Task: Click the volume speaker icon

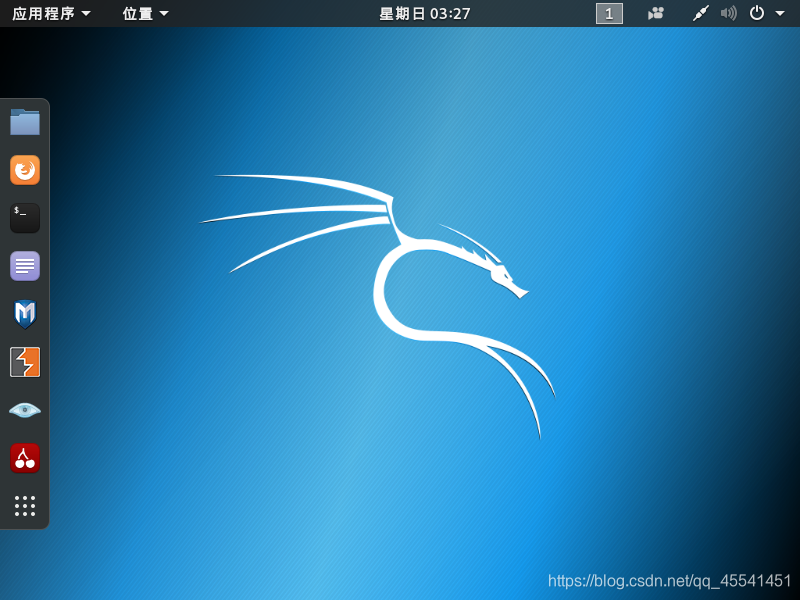Action: tap(729, 13)
